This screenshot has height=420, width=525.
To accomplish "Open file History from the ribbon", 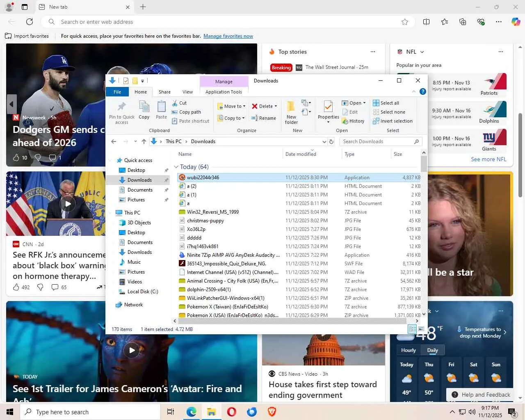I will 353,121.
